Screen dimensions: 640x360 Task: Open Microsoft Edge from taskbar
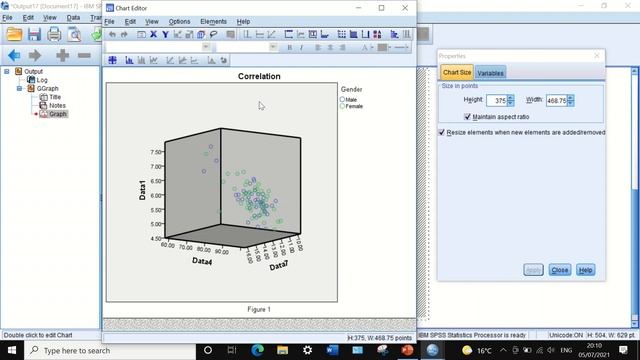click(257, 350)
